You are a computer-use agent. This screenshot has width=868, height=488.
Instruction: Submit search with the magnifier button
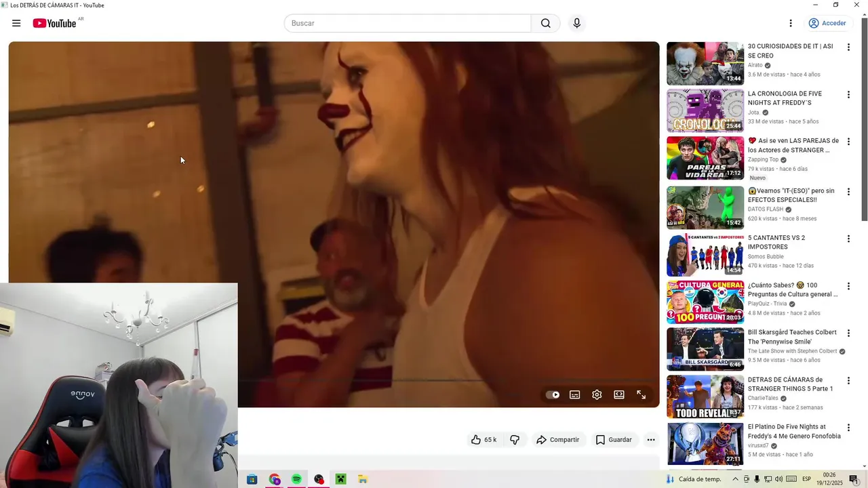(546, 23)
